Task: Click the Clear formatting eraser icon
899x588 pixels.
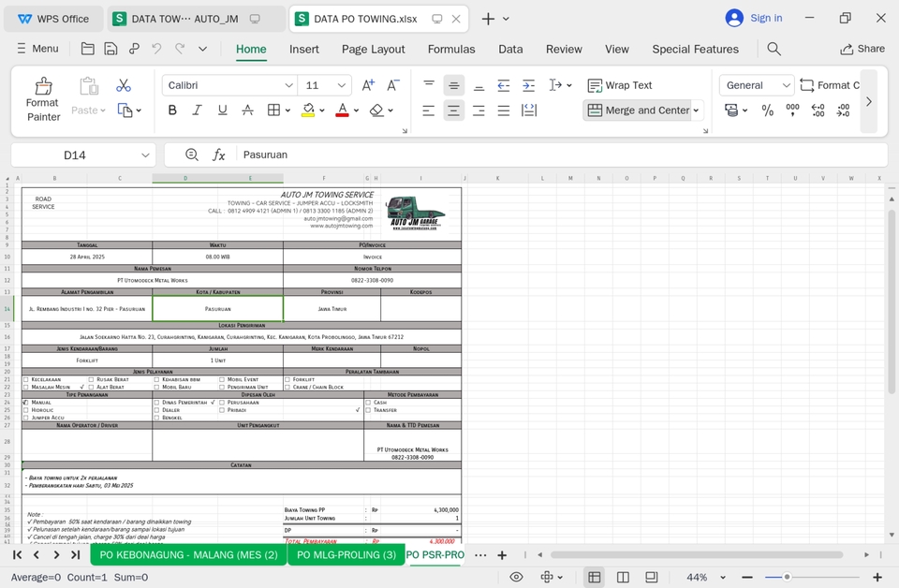Action: [376, 110]
